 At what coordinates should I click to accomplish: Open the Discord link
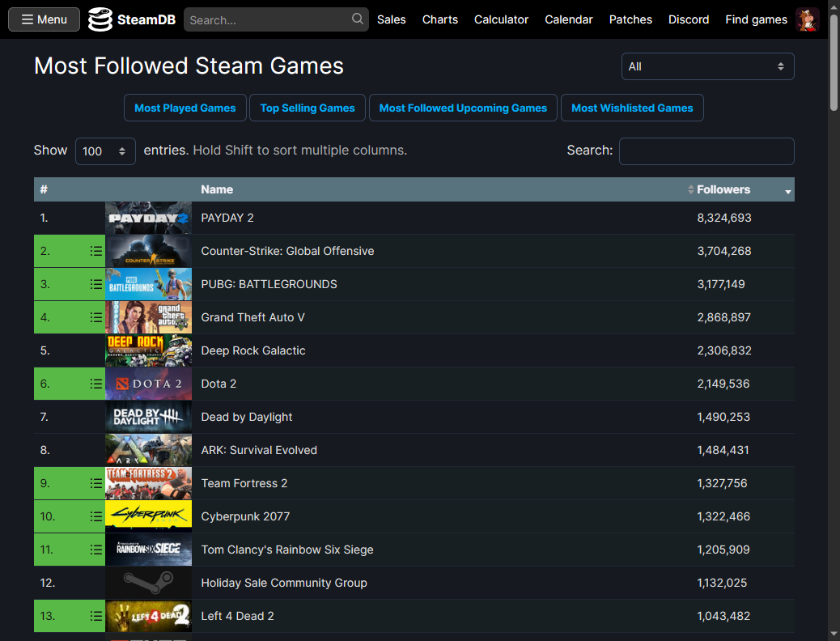click(x=689, y=20)
